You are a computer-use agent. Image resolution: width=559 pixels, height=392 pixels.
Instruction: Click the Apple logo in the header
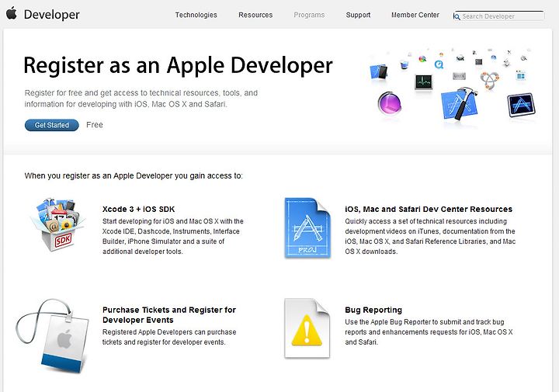(12, 13)
